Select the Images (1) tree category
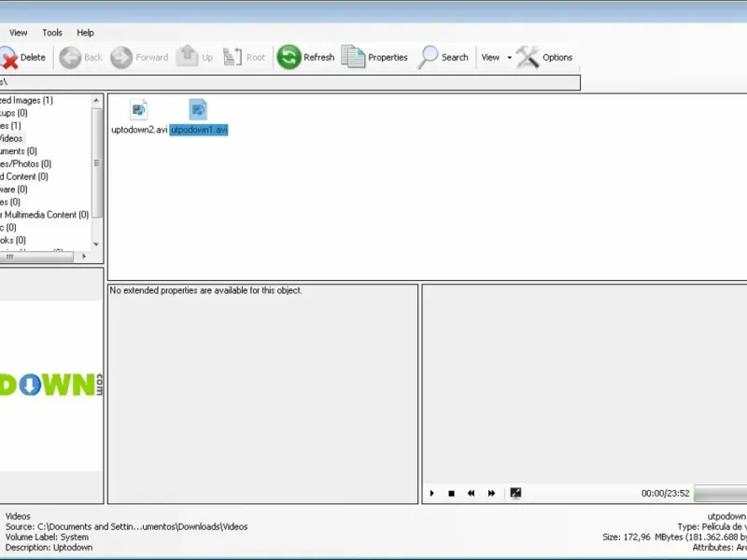Screen dimensions: 747x560 tap(26, 101)
